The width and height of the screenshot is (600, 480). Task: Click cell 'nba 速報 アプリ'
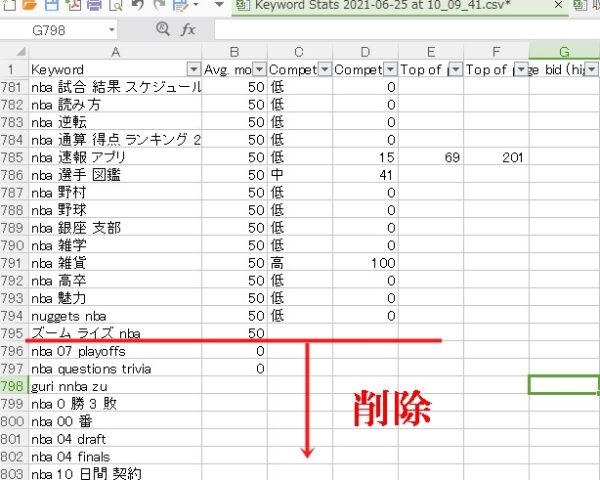115,157
